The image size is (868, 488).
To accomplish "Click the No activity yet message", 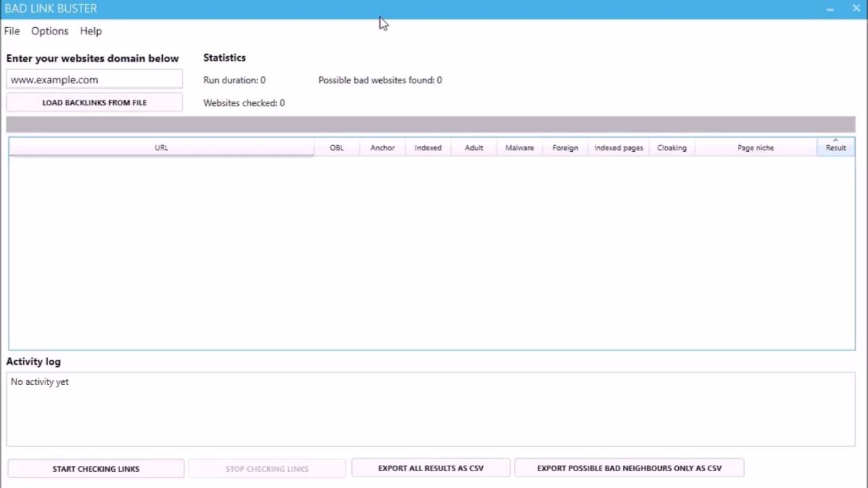I will (x=39, y=382).
